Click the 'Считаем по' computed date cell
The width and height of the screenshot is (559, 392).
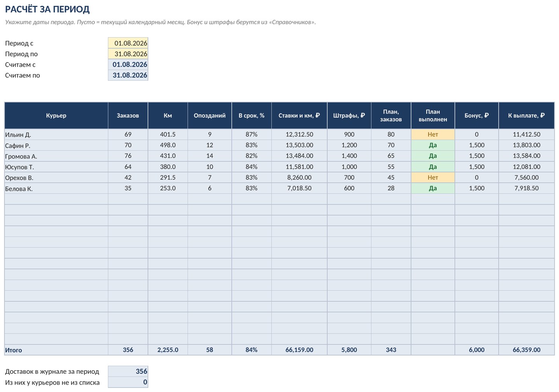pyautogui.click(x=128, y=75)
